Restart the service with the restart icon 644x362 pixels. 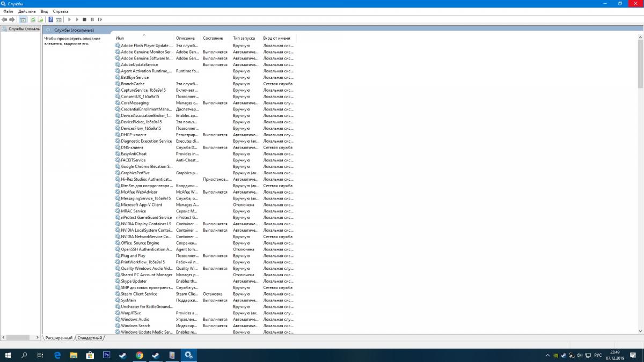coord(100,19)
